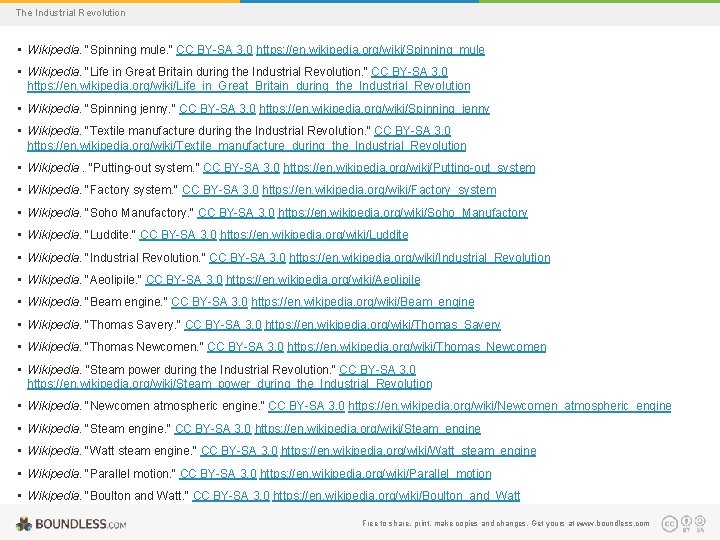
Task: Open the Spinning mule Wikipedia URL
Action: coord(370,50)
